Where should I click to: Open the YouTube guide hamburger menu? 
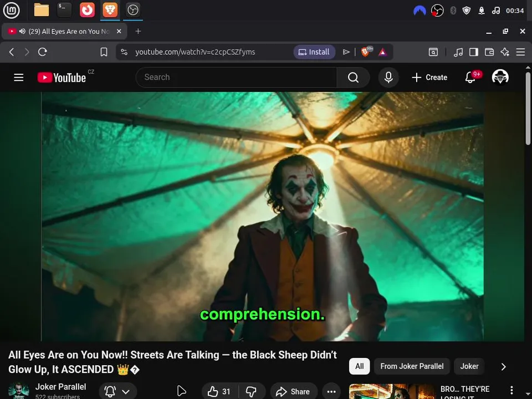(x=19, y=78)
